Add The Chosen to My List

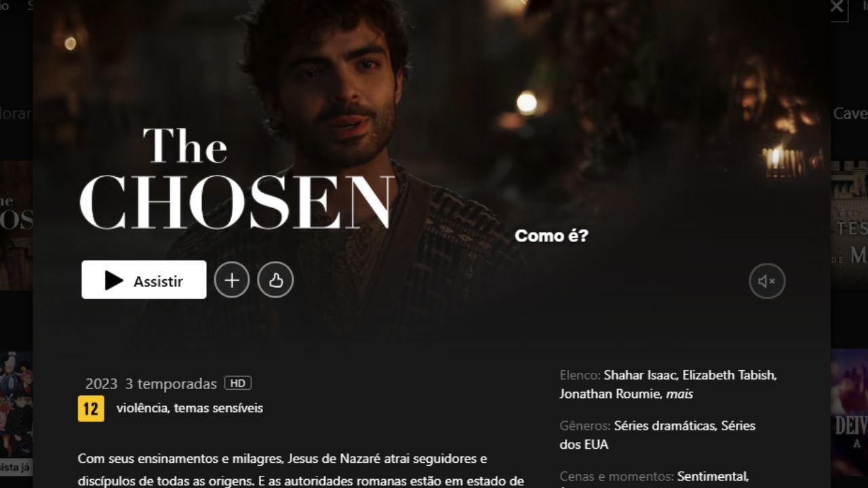coord(232,280)
